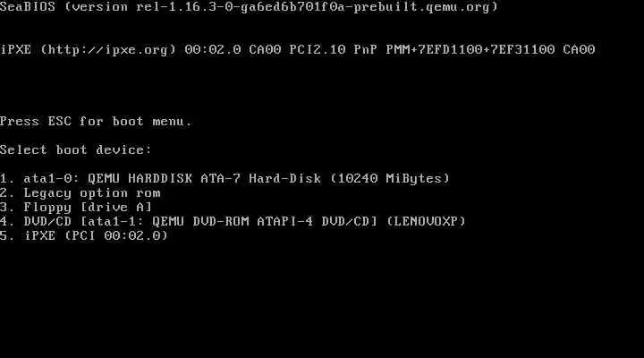The width and height of the screenshot is (644, 358).
Task: Click the "Select boot device:" heading
Action: (75, 150)
